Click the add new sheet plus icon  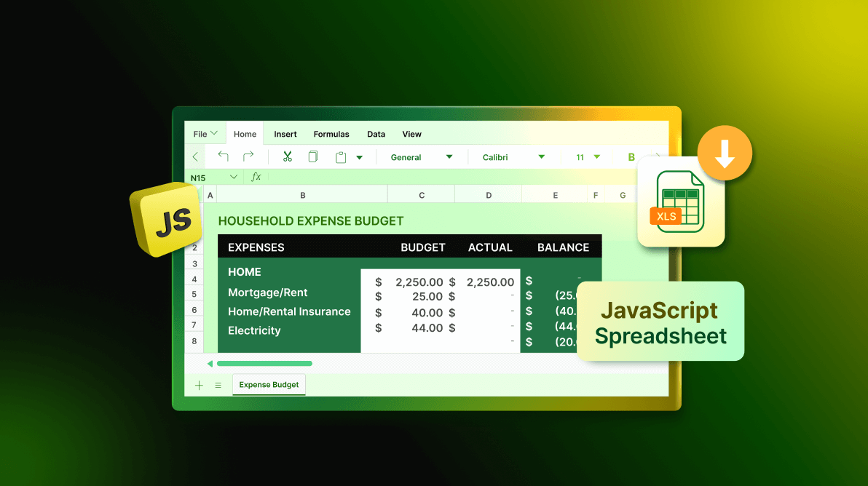199,385
